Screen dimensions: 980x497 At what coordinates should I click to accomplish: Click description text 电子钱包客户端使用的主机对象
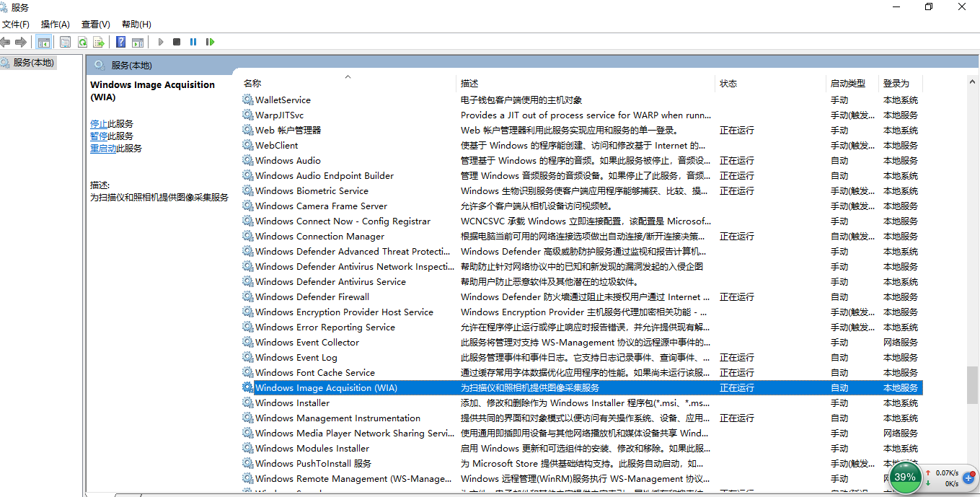pyautogui.click(x=521, y=100)
